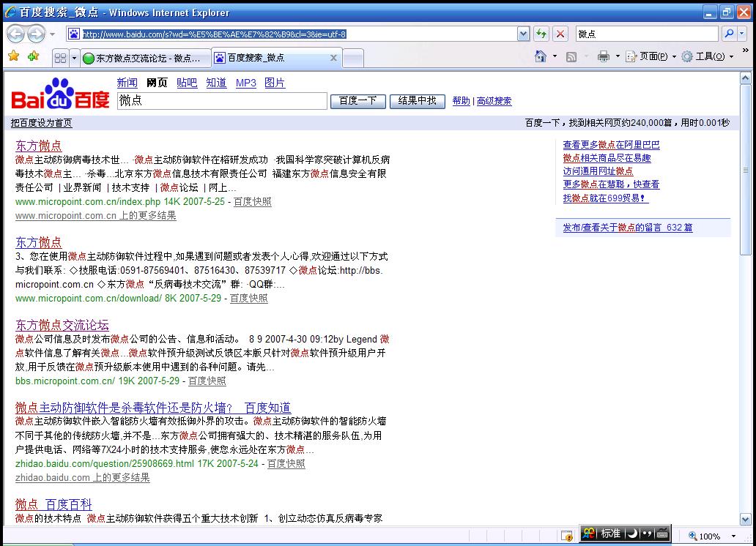Open the 东方微点交流论坛 search result link
Screen dimensions: 756x546
[62, 325]
